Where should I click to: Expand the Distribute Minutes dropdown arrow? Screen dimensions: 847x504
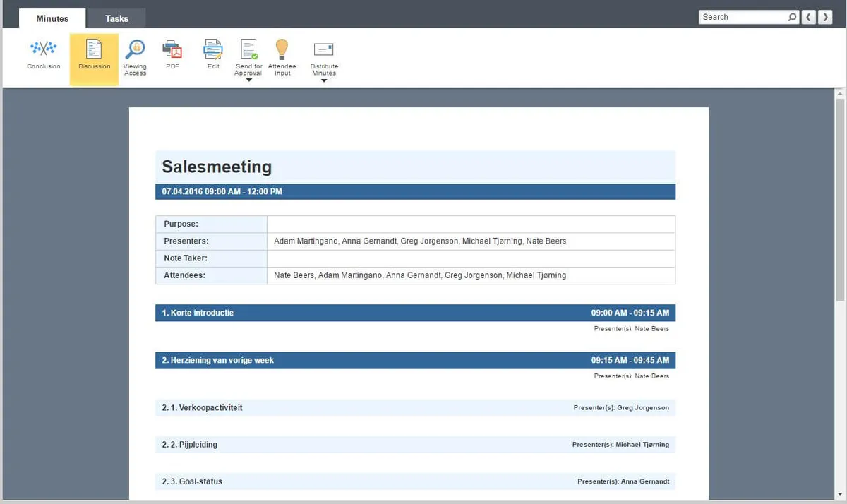click(324, 80)
